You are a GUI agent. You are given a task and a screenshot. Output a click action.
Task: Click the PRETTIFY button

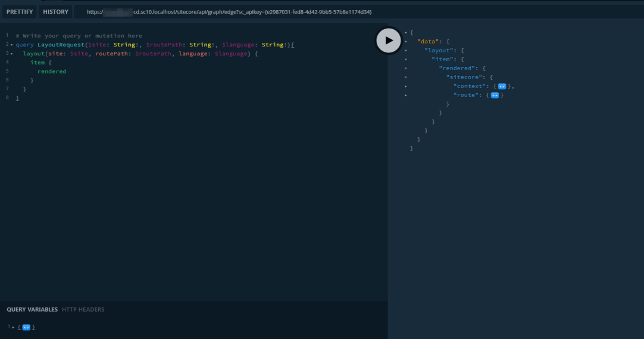tap(20, 12)
